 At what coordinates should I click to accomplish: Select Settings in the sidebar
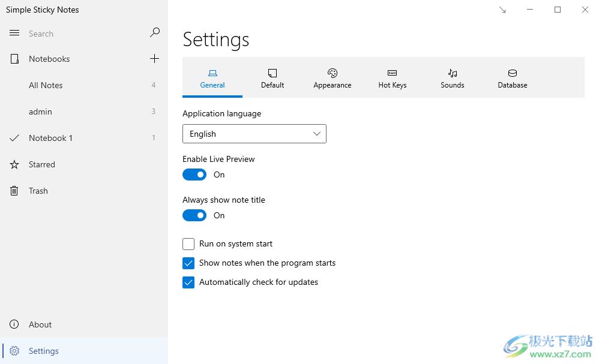(84, 351)
